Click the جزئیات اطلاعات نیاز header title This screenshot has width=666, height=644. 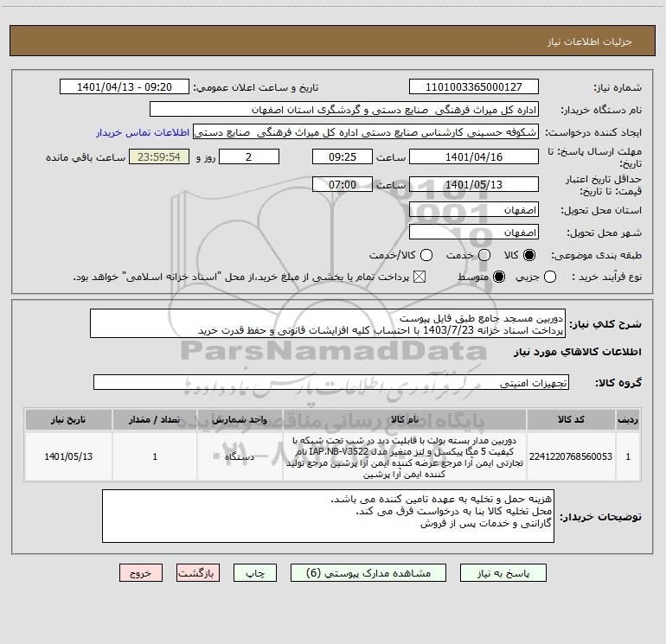coord(590,41)
